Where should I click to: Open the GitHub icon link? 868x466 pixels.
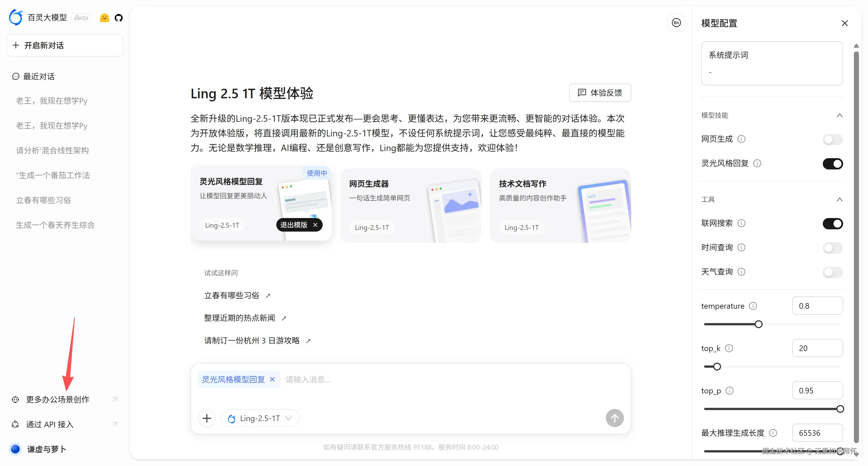click(118, 18)
